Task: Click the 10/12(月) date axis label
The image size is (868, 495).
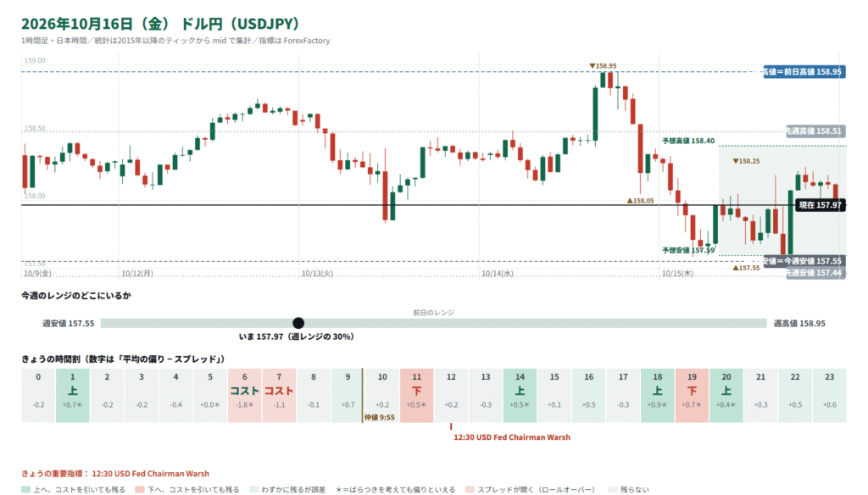Action: [x=137, y=274]
